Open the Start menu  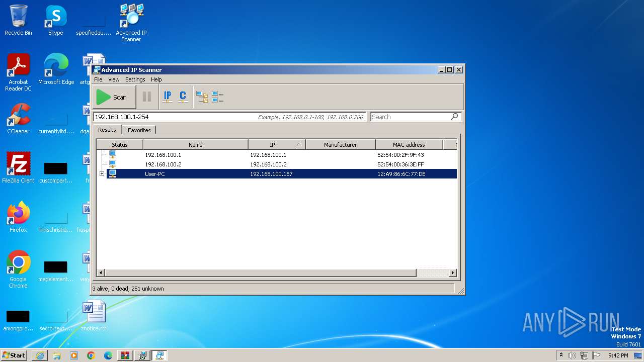click(14, 355)
